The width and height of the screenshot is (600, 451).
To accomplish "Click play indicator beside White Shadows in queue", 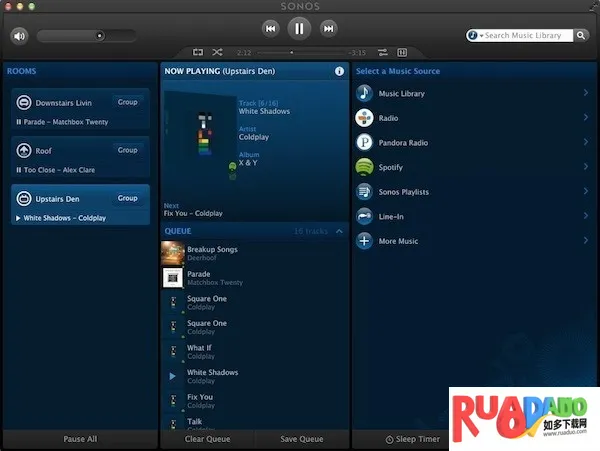I will click(173, 376).
